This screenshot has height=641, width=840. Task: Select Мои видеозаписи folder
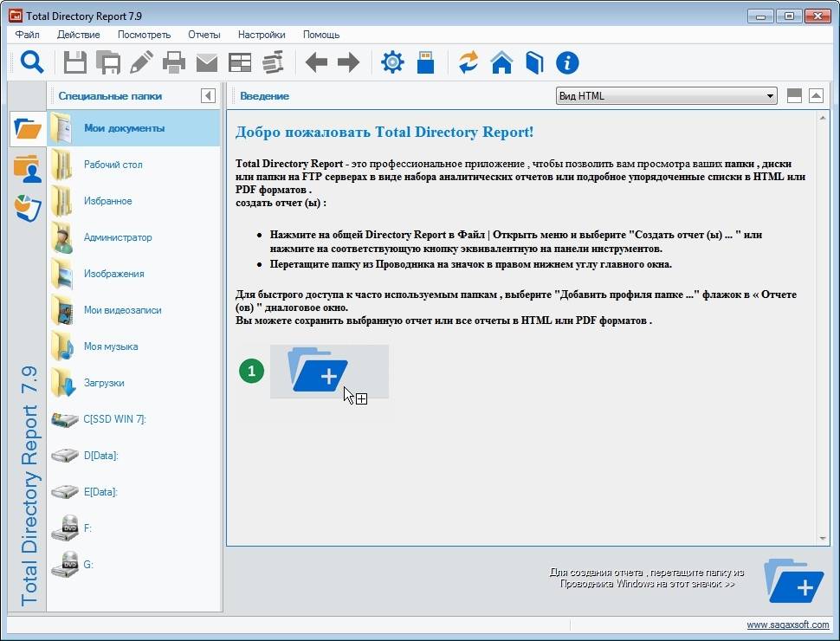pyautogui.click(x=134, y=310)
